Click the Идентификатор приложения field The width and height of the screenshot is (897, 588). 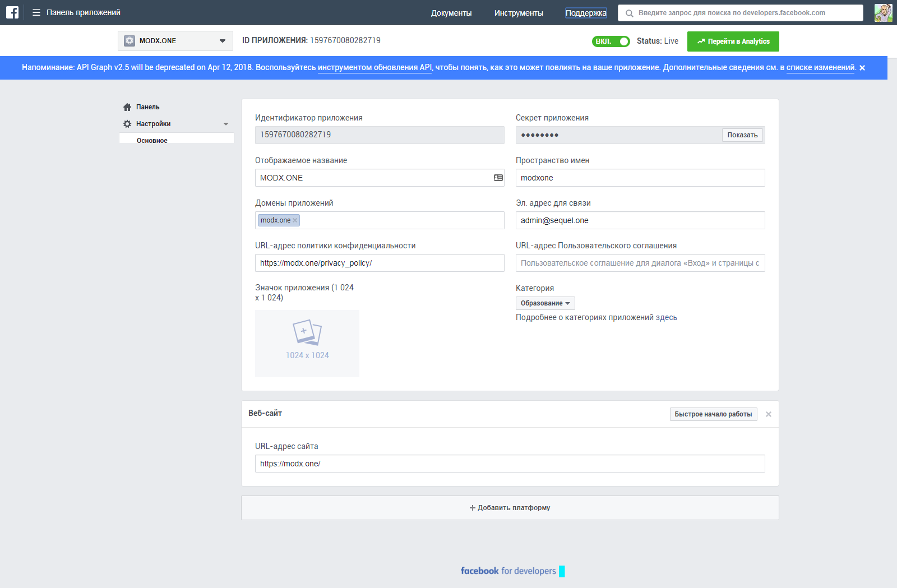point(380,135)
